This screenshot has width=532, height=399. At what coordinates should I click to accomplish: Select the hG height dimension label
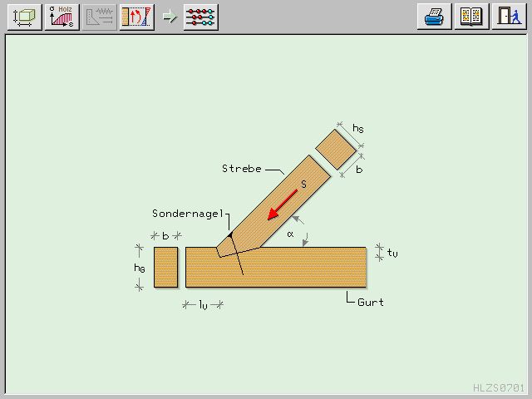coord(140,268)
